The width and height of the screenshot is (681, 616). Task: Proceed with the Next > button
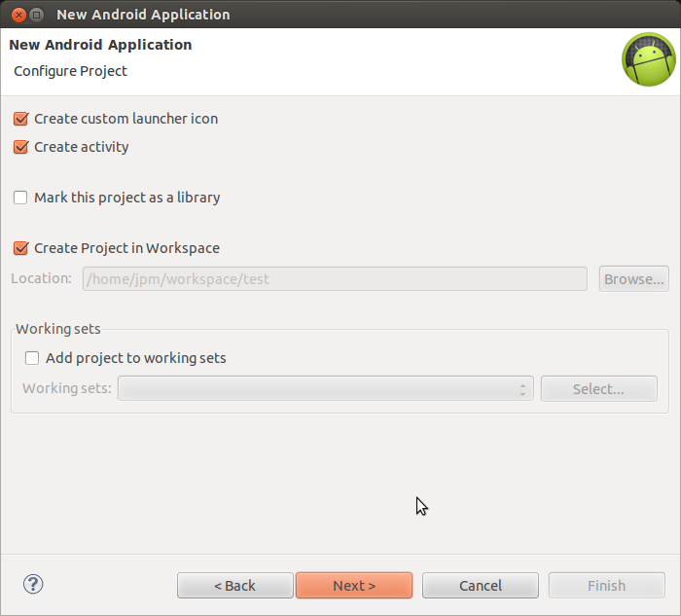point(354,586)
